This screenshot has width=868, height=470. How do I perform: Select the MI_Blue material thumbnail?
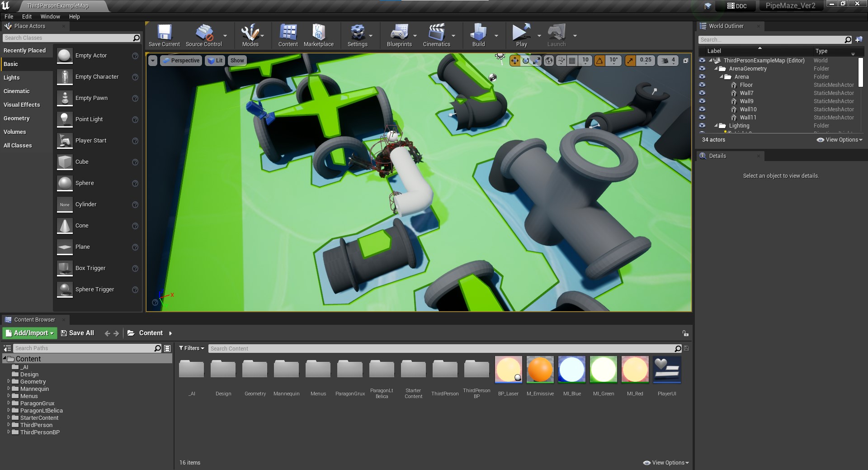tap(572, 370)
